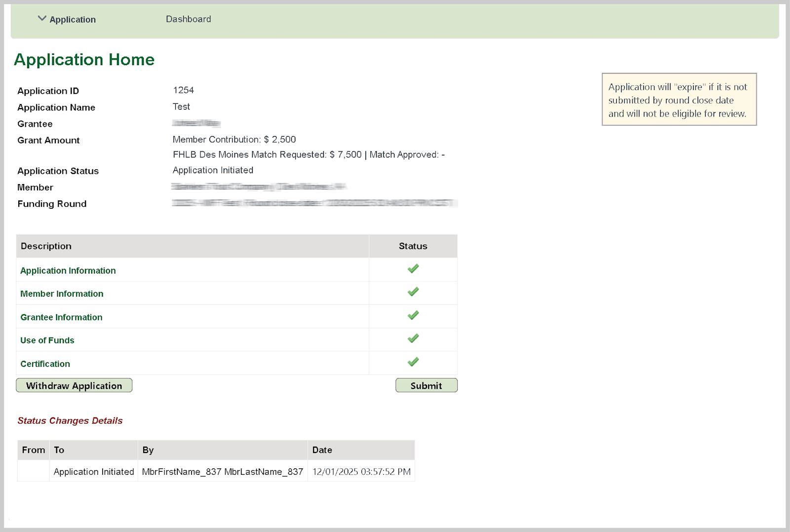The height and width of the screenshot is (532, 790).
Task: Submit the application
Action: tap(426, 385)
